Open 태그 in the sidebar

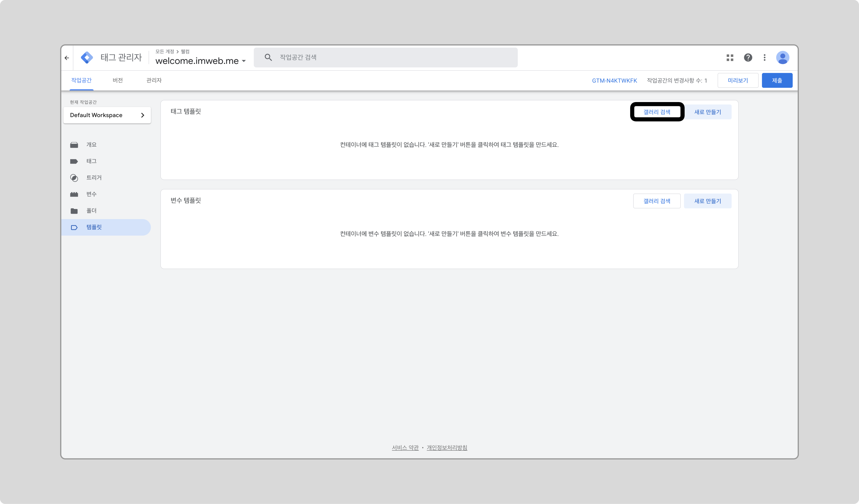click(106, 161)
